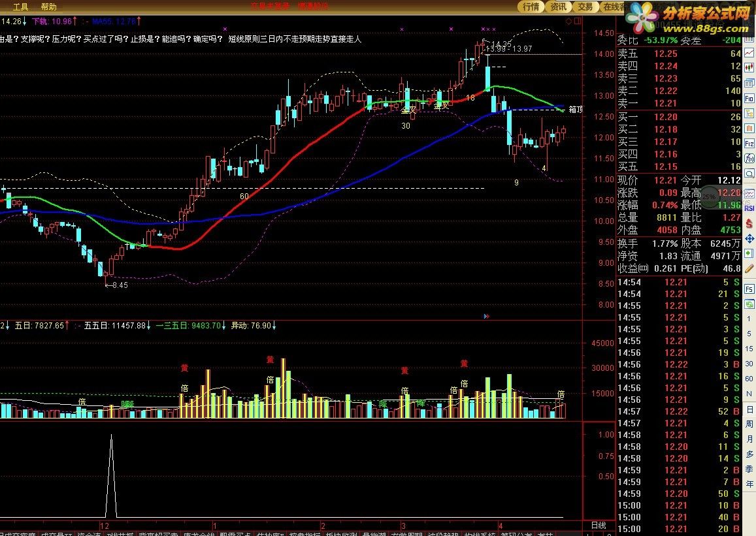Click the 14:57 12.22 52 B tick row

(x=679, y=411)
